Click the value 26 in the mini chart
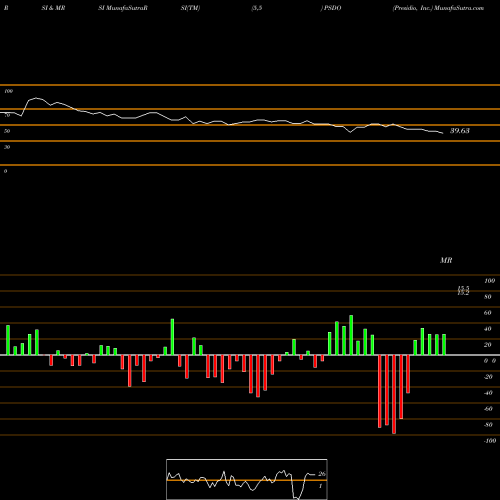Screen dimensions: 500x500 coord(322,474)
